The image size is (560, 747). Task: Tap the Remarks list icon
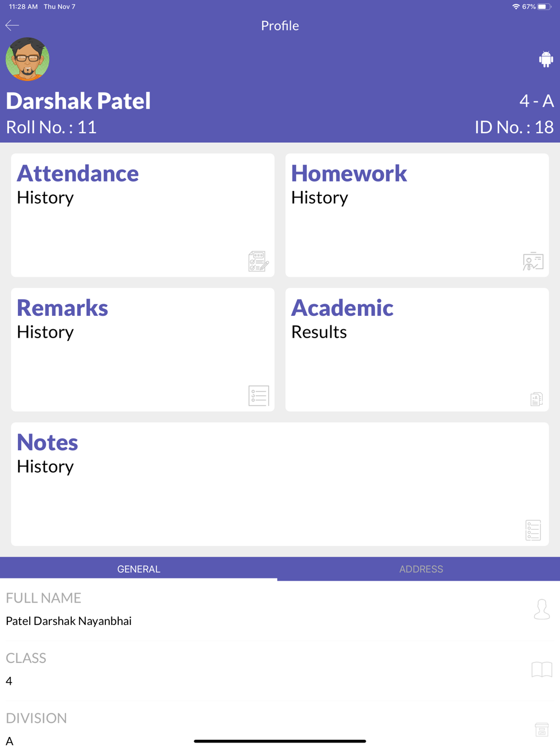[x=259, y=396]
